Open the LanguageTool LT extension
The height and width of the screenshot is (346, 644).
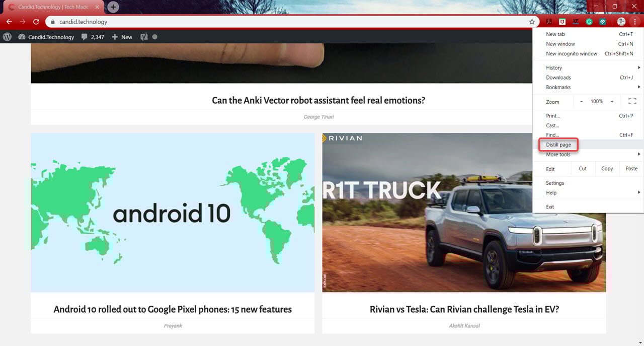pos(576,22)
